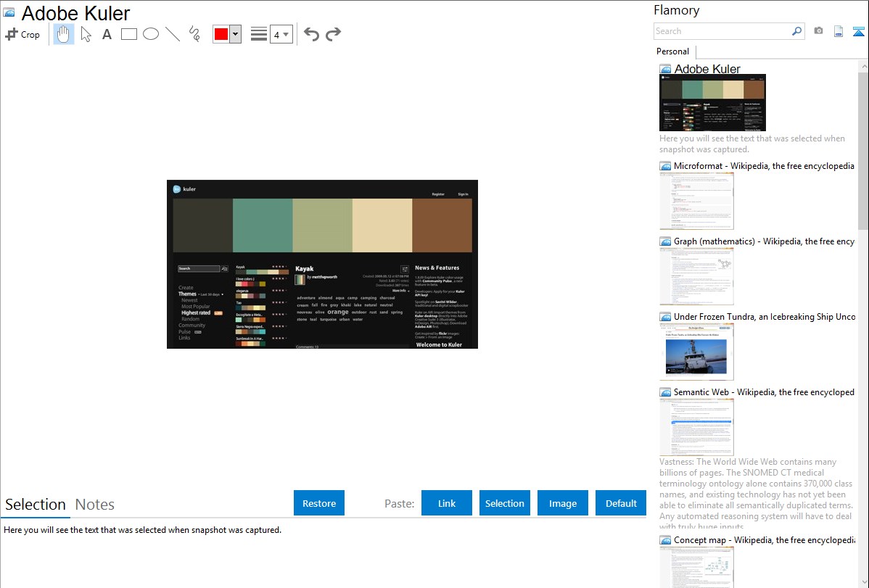Click the icon beside Graph (mathematics) title
Viewport: 869px width, 588px height.
(666, 241)
